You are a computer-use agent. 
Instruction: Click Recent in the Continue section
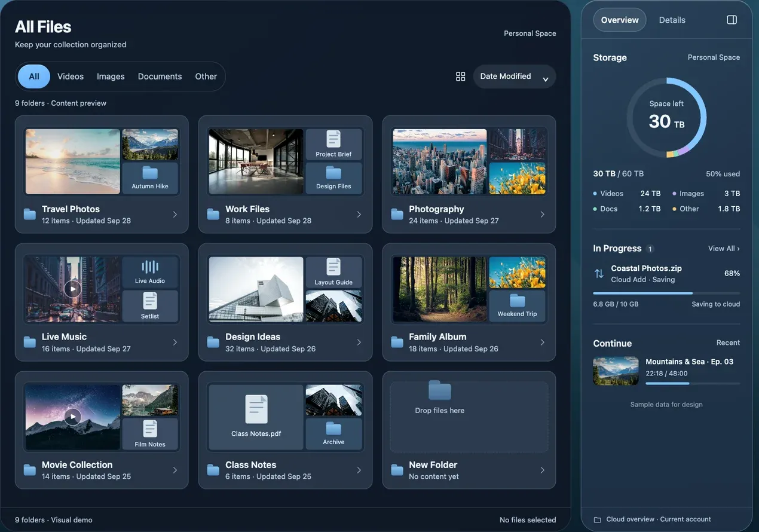[x=728, y=343]
